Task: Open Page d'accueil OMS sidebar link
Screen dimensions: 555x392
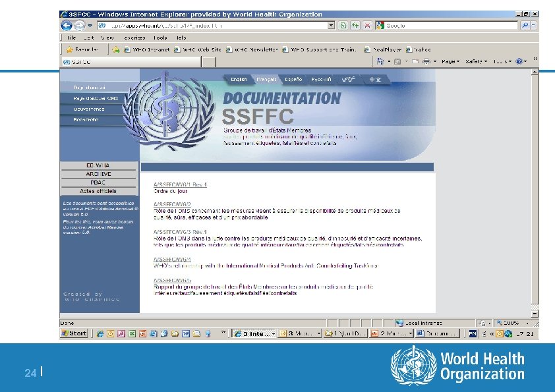Action: (96, 98)
